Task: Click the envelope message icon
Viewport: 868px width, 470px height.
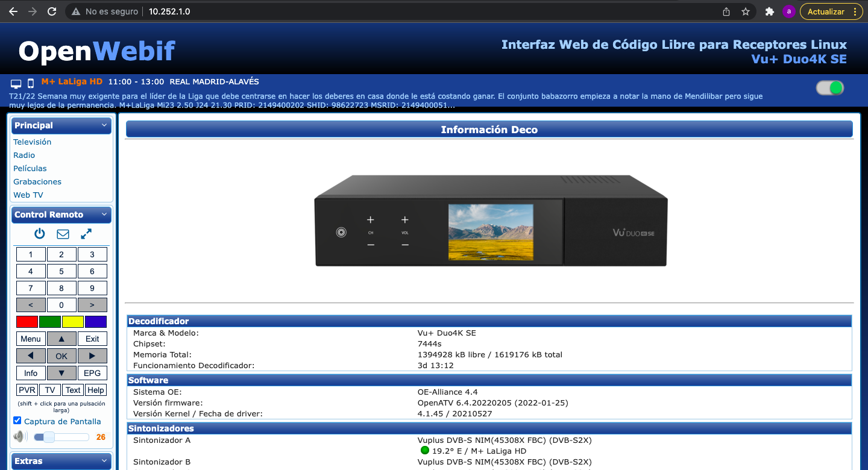Action: pyautogui.click(x=63, y=234)
